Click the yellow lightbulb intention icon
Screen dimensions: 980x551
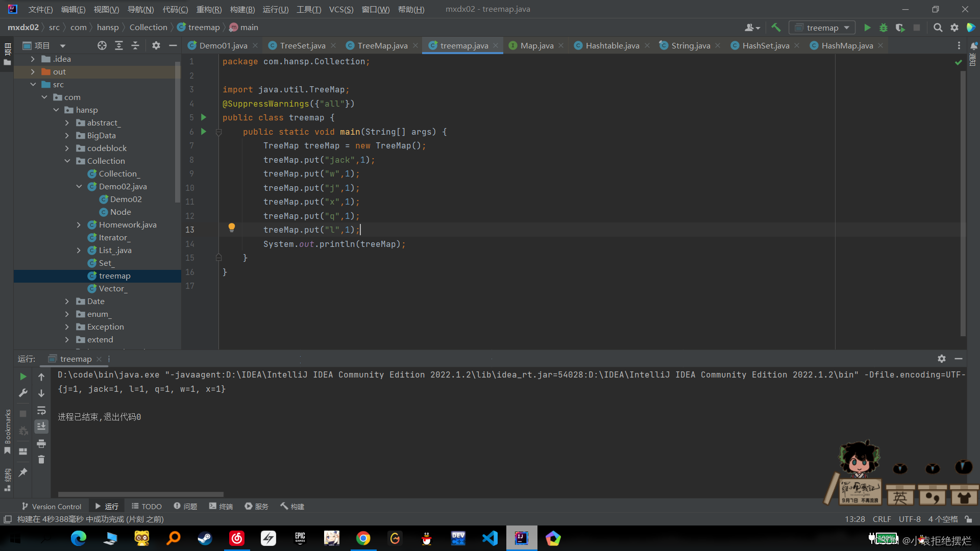click(x=231, y=228)
